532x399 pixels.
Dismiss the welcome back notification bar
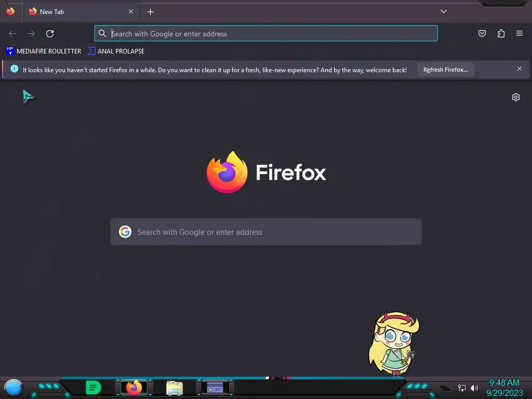520,69
